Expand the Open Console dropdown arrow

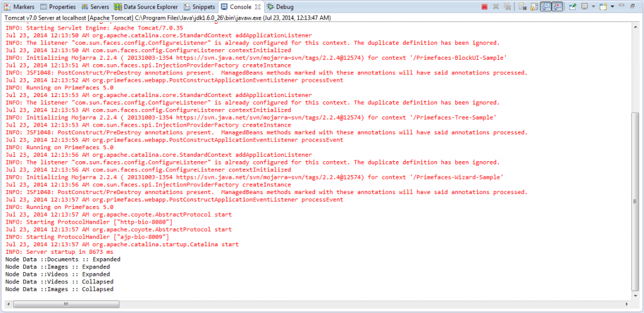tap(611, 7)
